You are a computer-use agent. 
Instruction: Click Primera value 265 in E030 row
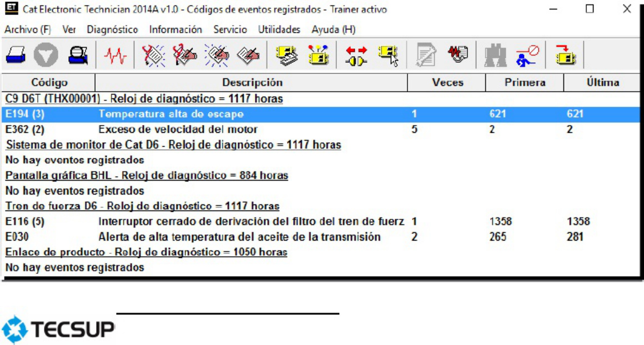point(498,237)
